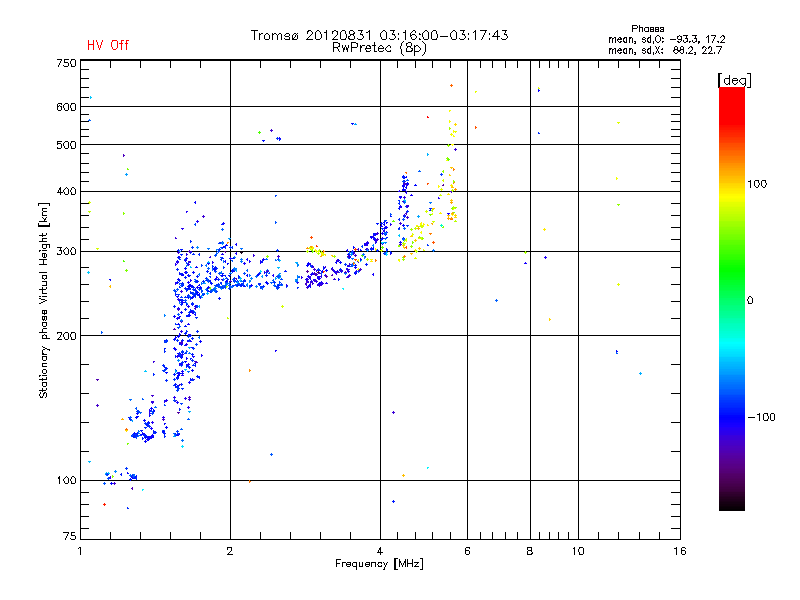Click the red 'HV Off' status text

(x=108, y=45)
